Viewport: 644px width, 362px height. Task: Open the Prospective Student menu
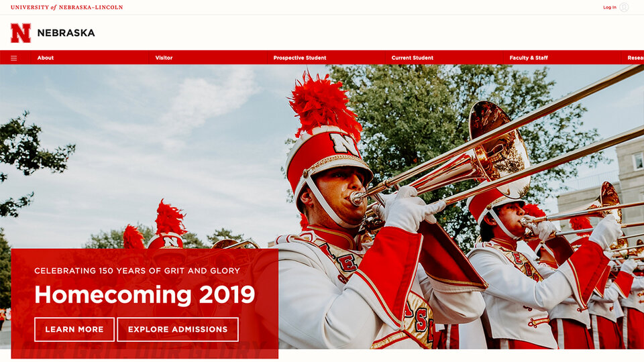[300, 58]
